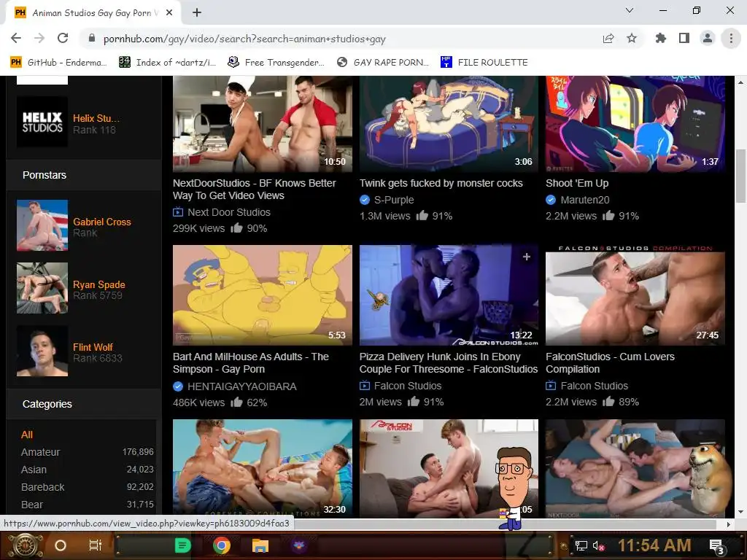Open the browser side panel

[684, 39]
